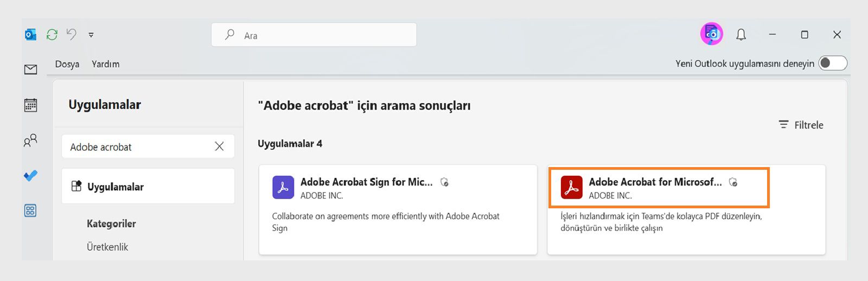Open Calendar from the sidebar
Image resolution: width=868 pixels, height=281 pixels.
coord(31,105)
